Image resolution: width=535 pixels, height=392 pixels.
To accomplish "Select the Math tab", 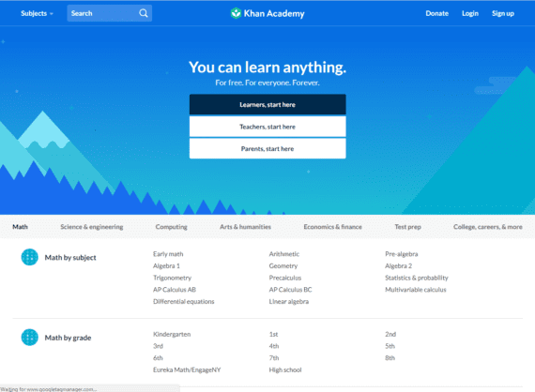I will 20,227.
